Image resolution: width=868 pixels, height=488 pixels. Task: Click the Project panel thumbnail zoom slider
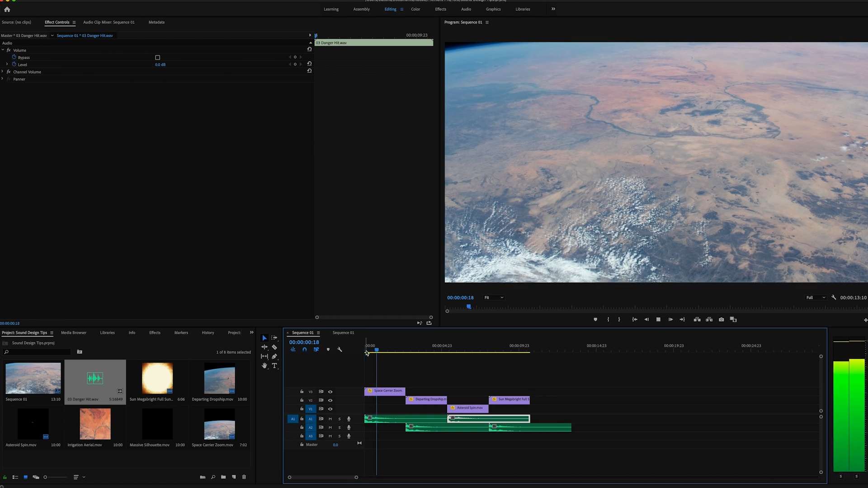click(55, 477)
